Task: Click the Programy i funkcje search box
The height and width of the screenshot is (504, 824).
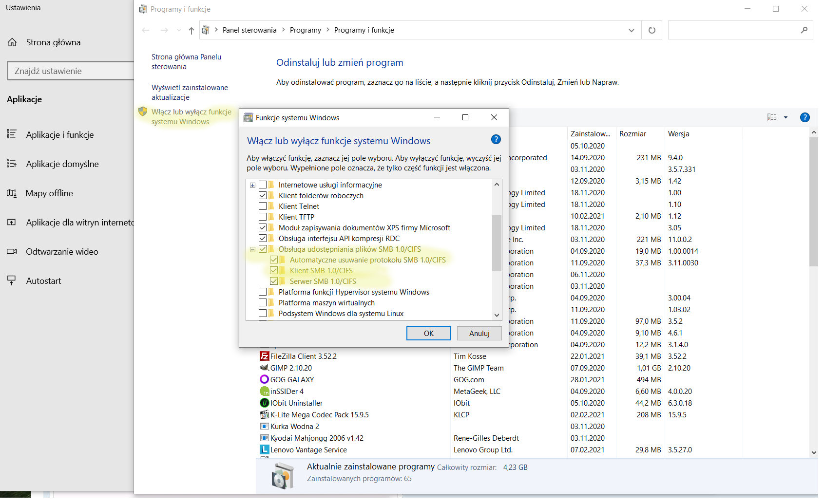Action: (x=740, y=30)
